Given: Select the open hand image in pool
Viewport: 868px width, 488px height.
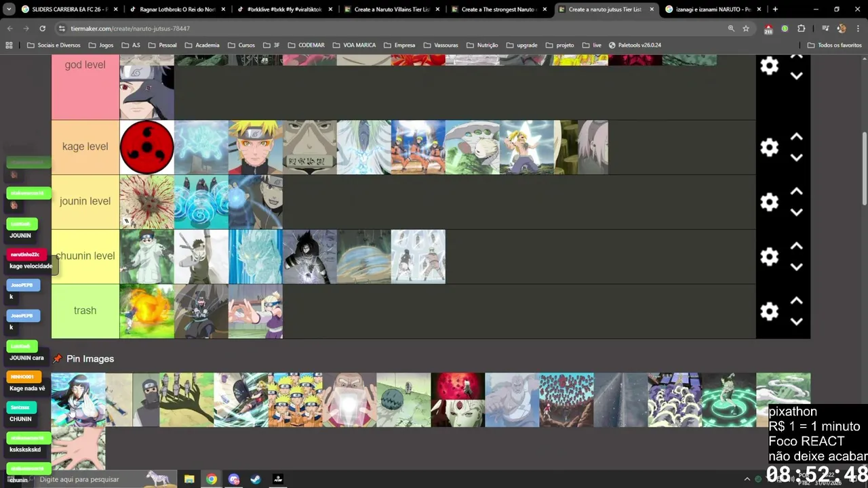Looking at the screenshot, I should pyautogui.click(x=79, y=448).
